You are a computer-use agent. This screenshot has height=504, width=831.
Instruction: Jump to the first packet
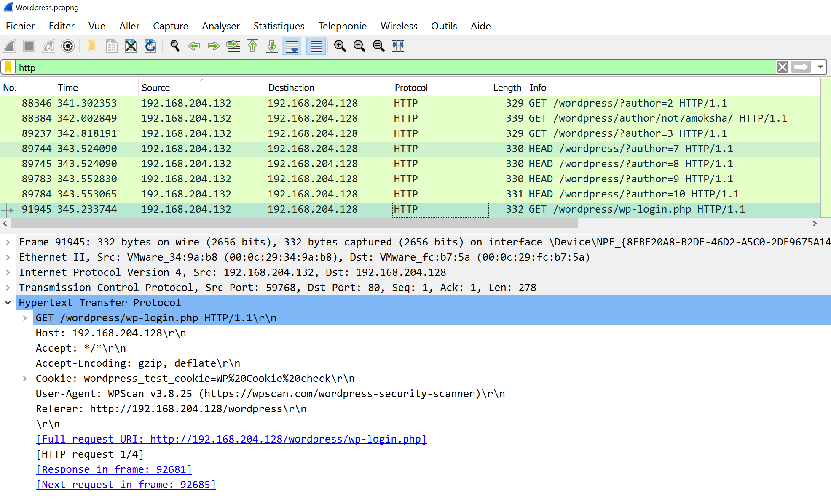point(252,46)
